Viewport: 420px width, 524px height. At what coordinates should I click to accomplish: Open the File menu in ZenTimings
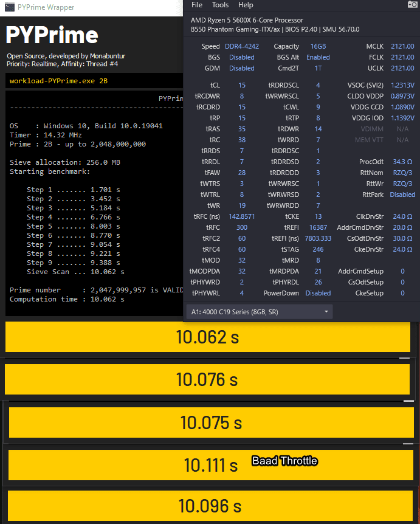pos(196,5)
